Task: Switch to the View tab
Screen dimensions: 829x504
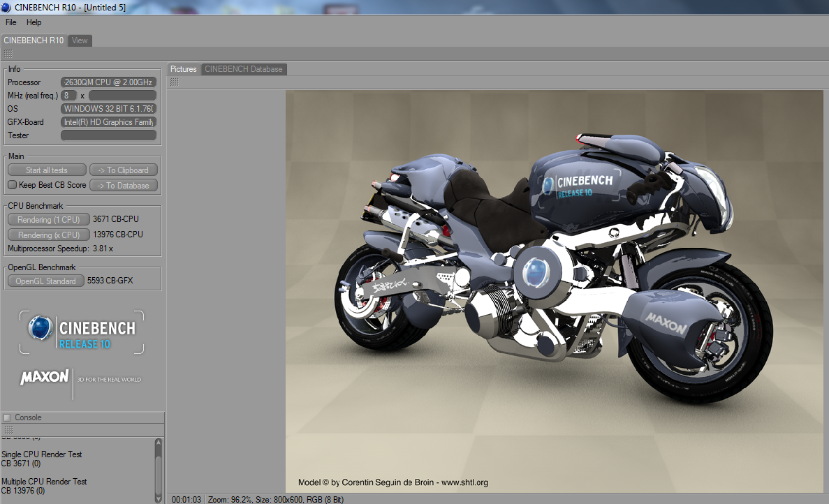Action: [80, 40]
